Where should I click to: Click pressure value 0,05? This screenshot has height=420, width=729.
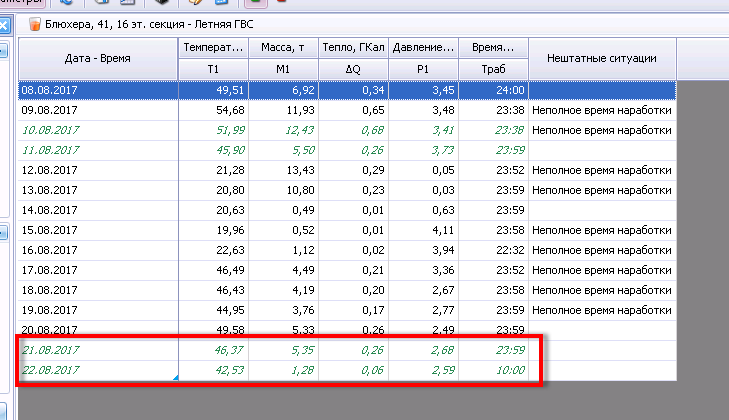pyautogui.click(x=443, y=170)
